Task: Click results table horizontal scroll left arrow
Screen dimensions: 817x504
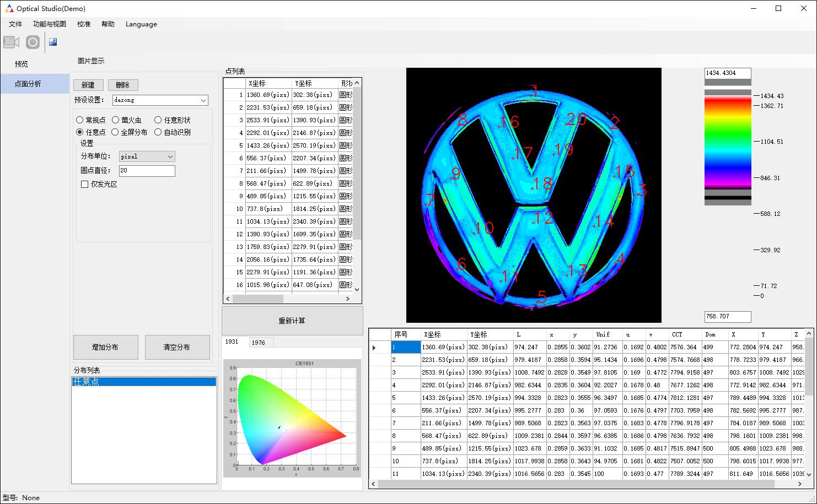Action: coord(374,484)
